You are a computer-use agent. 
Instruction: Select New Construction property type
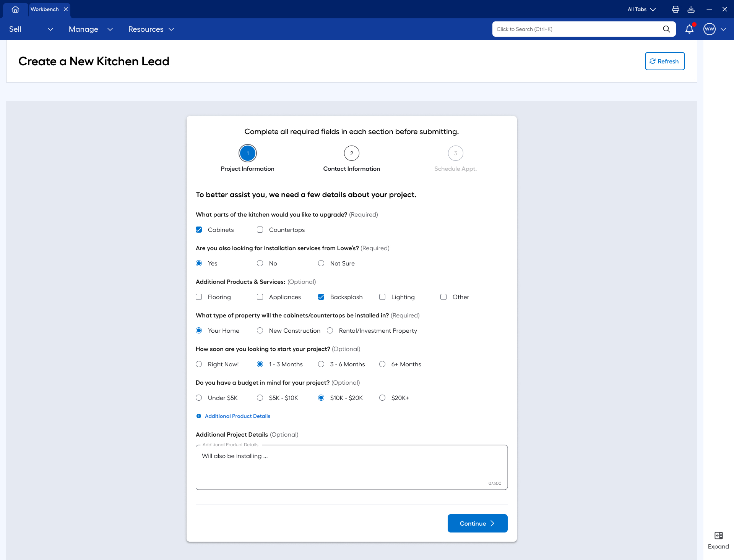[260, 331]
